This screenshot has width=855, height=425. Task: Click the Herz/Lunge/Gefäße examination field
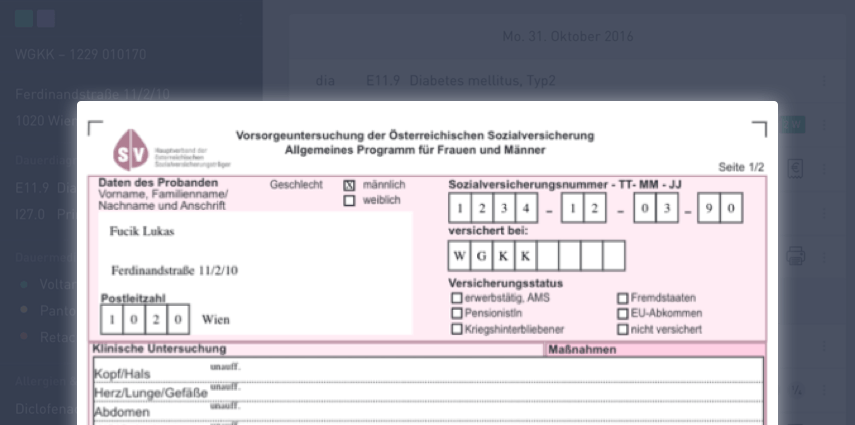pos(428,391)
